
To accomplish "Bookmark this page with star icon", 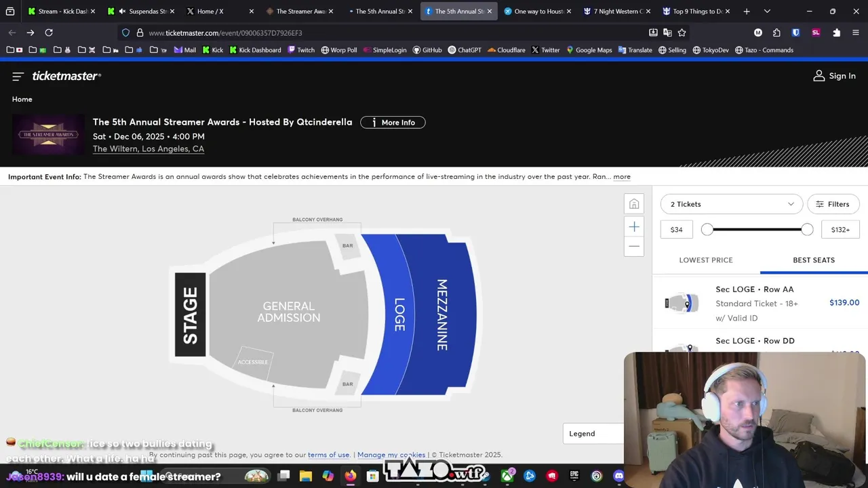I will tap(682, 33).
